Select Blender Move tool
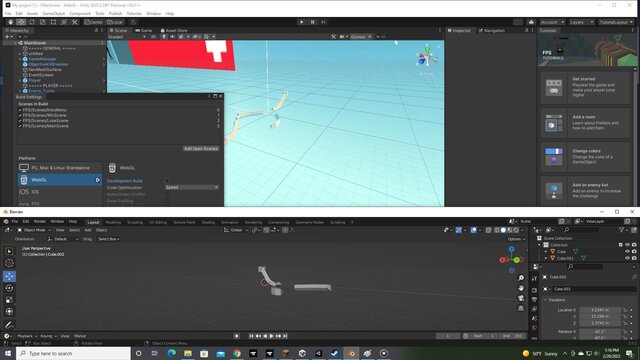The width and height of the screenshot is (640, 360). pos(9,276)
